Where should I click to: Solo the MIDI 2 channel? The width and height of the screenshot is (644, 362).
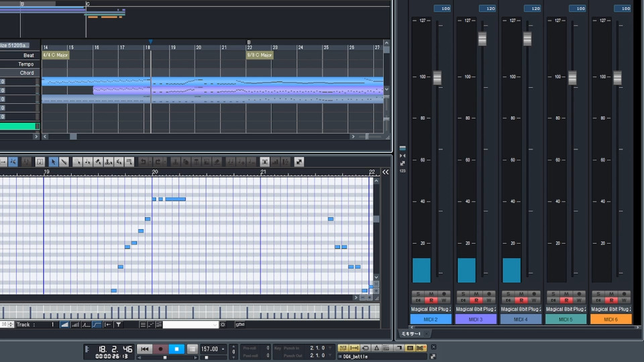[x=418, y=294]
